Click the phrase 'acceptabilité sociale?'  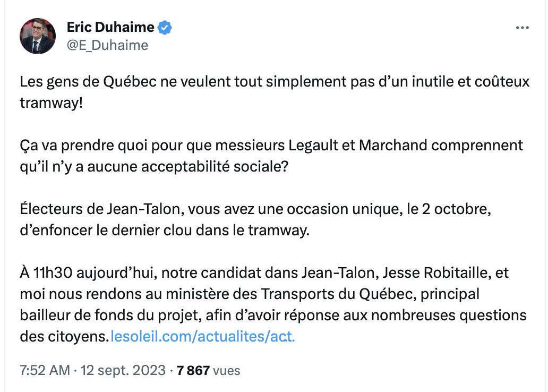click(x=215, y=166)
